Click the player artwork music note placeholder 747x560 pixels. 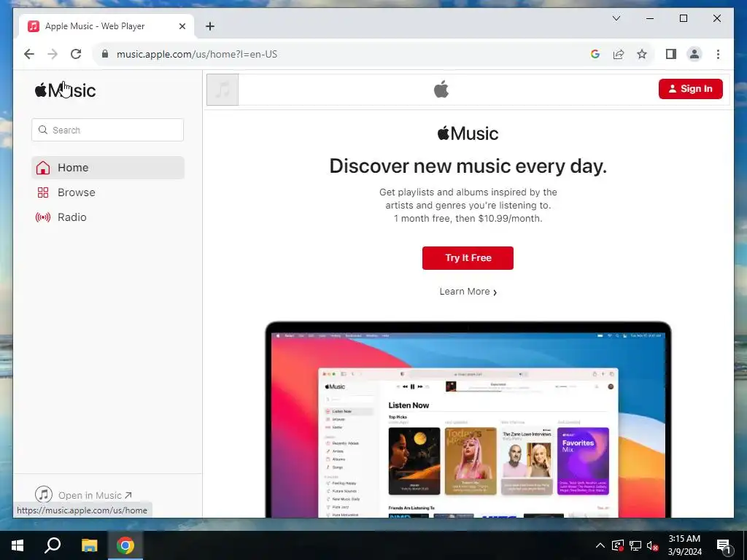point(222,90)
